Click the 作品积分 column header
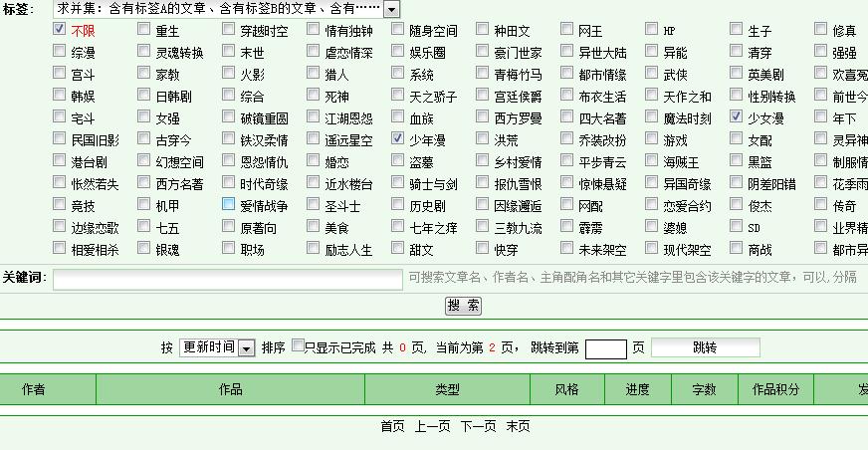 [x=775, y=389]
